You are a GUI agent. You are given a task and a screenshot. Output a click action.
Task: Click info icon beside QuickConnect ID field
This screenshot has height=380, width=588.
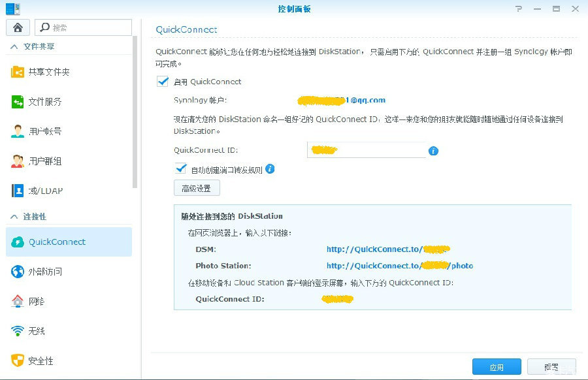click(x=433, y=151)
